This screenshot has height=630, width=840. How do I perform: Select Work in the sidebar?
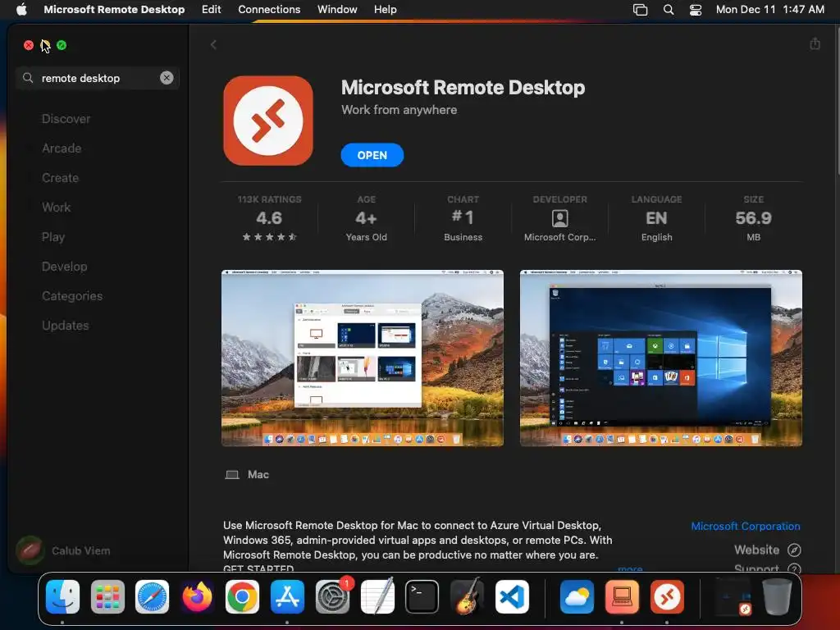57,207
